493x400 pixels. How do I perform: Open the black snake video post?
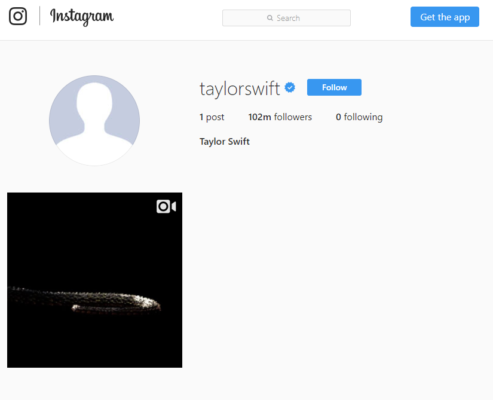[95, 280]
